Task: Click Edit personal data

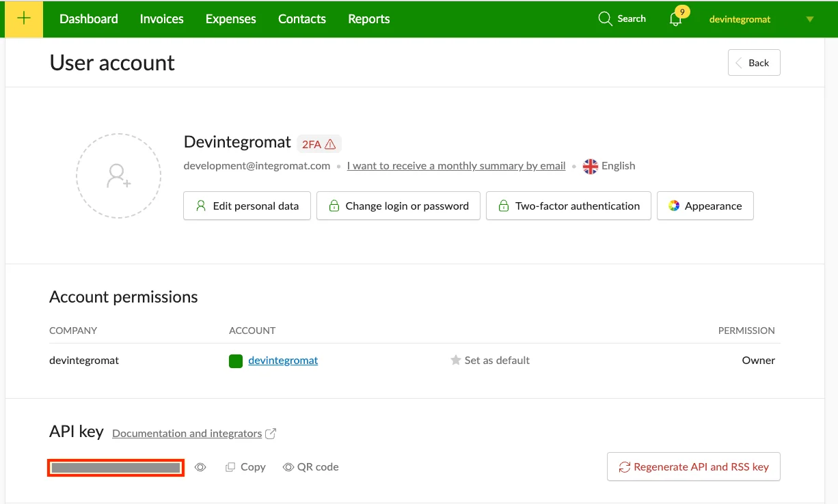Action: coord(247,206)
